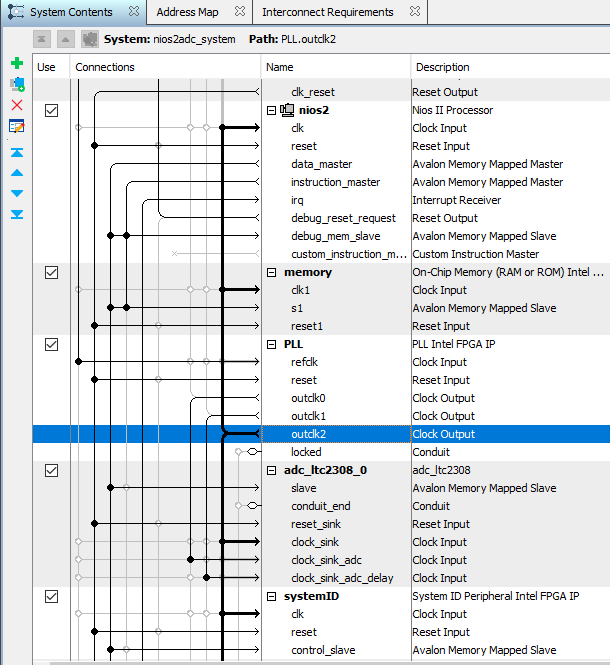This screenshot has height=665, width=610.
Task: Select the reset1 row
Action: point(321,326)
